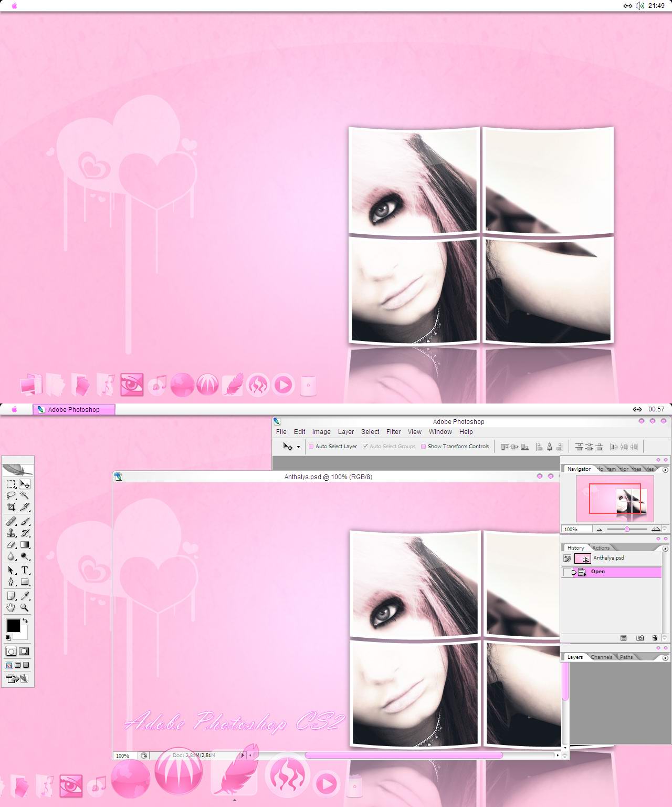Viewport: 672px width, 807px height.
Task: Click Adobe Photoshop taskbar button
Action: point(74,410)
